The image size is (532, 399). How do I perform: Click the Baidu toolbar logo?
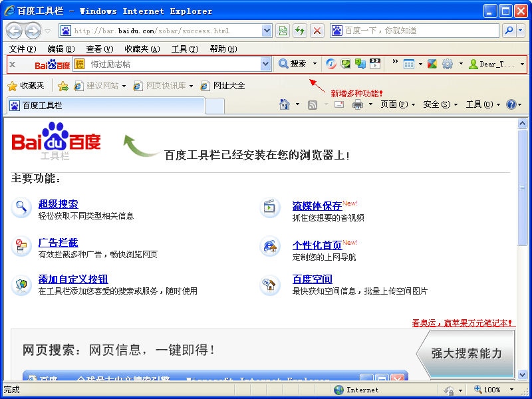tap(53, 65)
